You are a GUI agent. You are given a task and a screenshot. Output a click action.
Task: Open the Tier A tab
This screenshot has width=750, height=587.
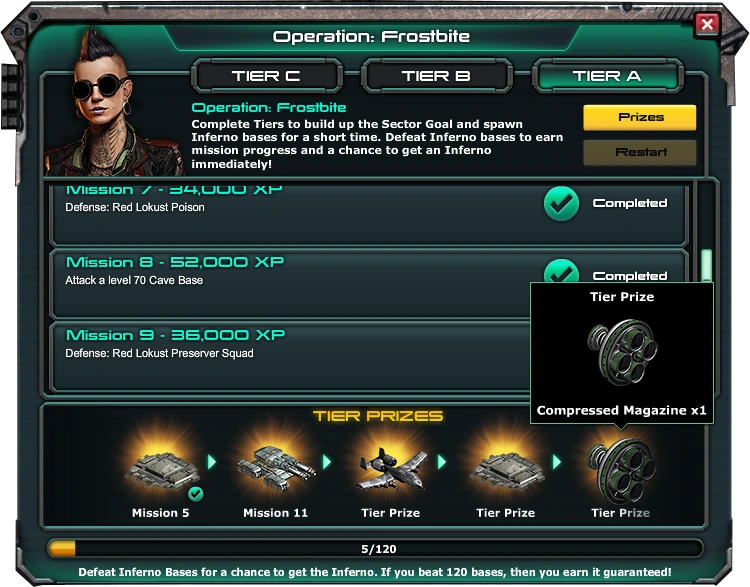[x=607, y=76]
